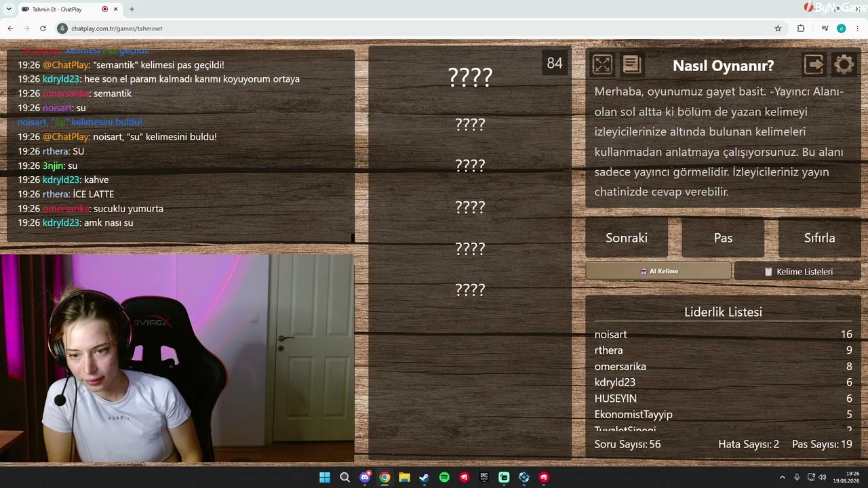Click the Pas Sayısı: 19 counter
This screenshot has height=488, width=868.
(x=822, y=445)
